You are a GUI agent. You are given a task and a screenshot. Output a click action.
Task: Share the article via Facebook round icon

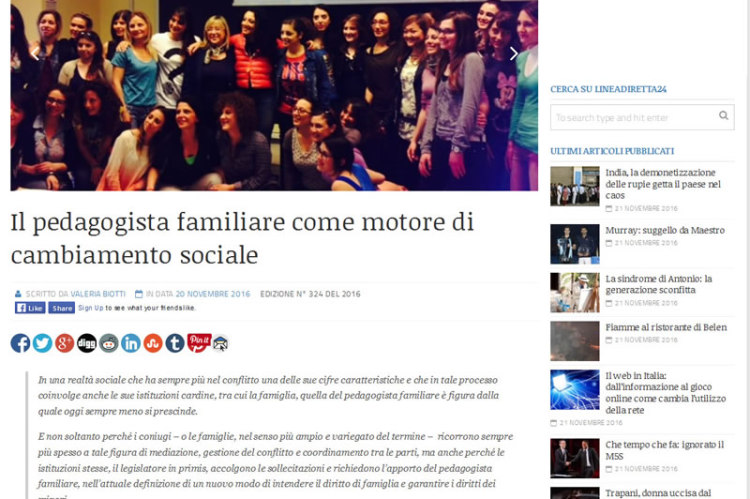[x=20, y=343]
